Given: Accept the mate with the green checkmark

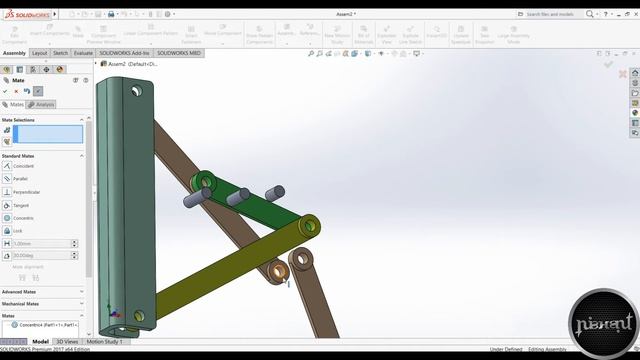Looking at the screenshot, I should [5, 91].
